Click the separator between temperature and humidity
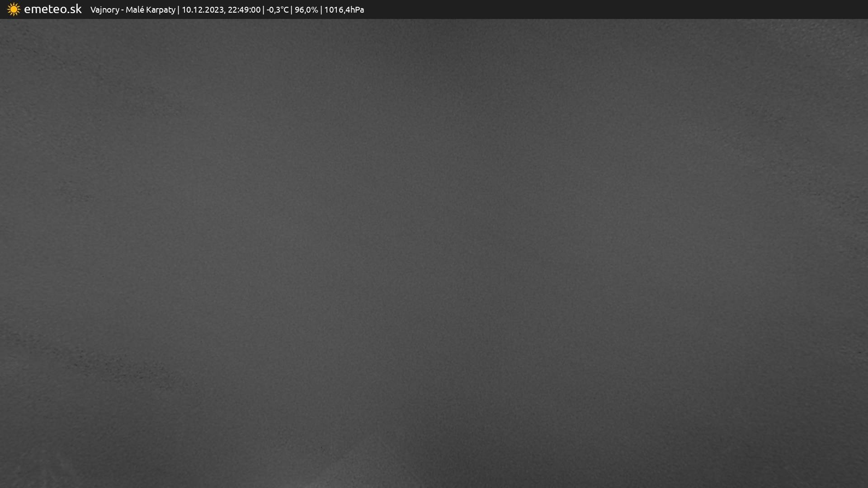The width and height of the screenshot is (868, 488). [x=292, y=10]
